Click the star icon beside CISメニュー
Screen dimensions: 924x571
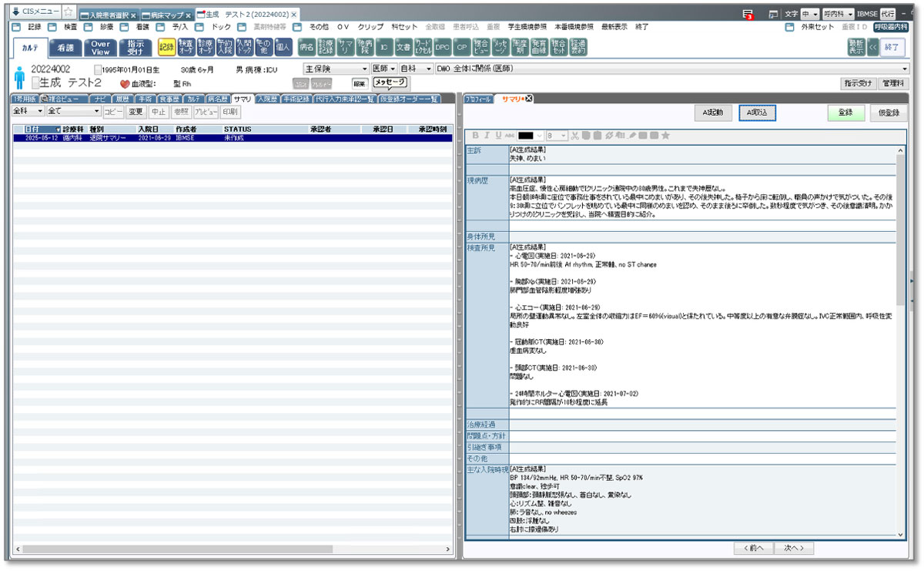coord(68,12)
